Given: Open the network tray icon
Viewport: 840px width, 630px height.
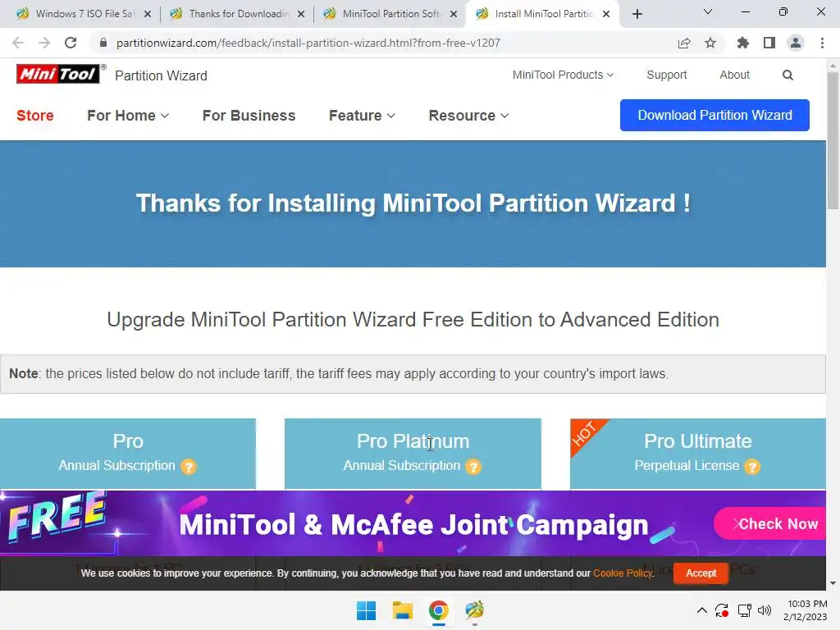Looking at the screenshot, I should click(x=744, y=610).
